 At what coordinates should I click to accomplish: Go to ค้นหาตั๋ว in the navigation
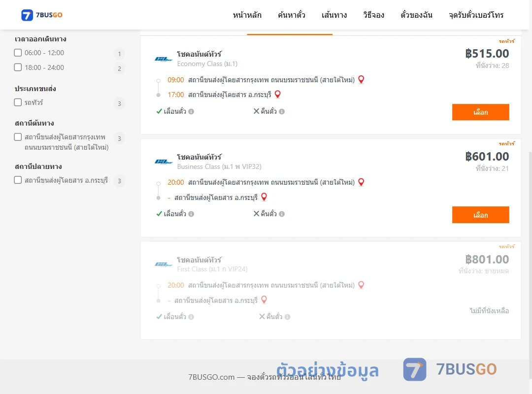point(292,15)
